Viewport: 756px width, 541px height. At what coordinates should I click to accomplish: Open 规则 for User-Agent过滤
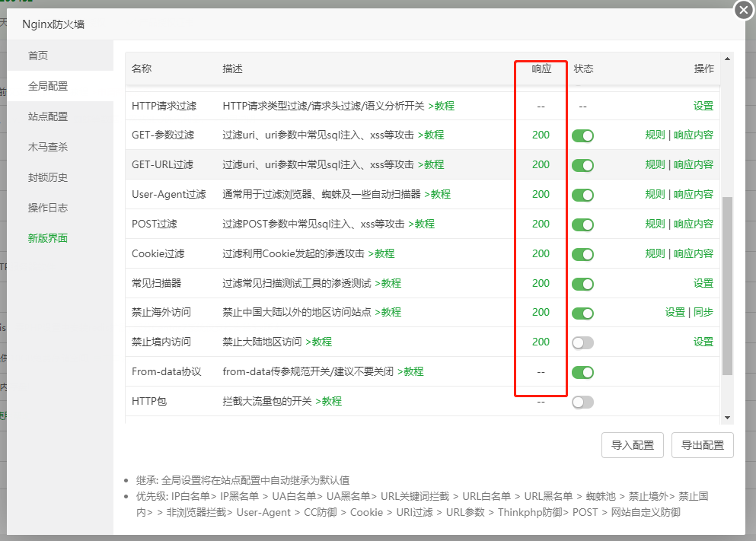pos(655,194)
